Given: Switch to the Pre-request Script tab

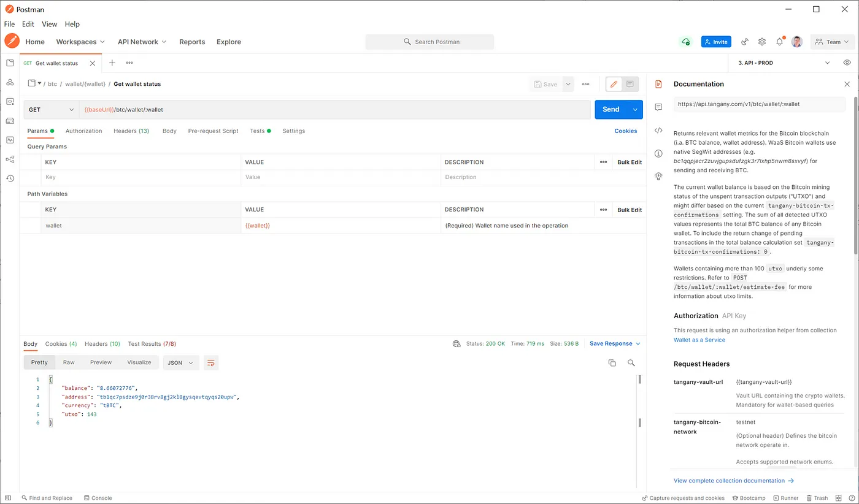Looking at the screenshot, I should [213, 131].
